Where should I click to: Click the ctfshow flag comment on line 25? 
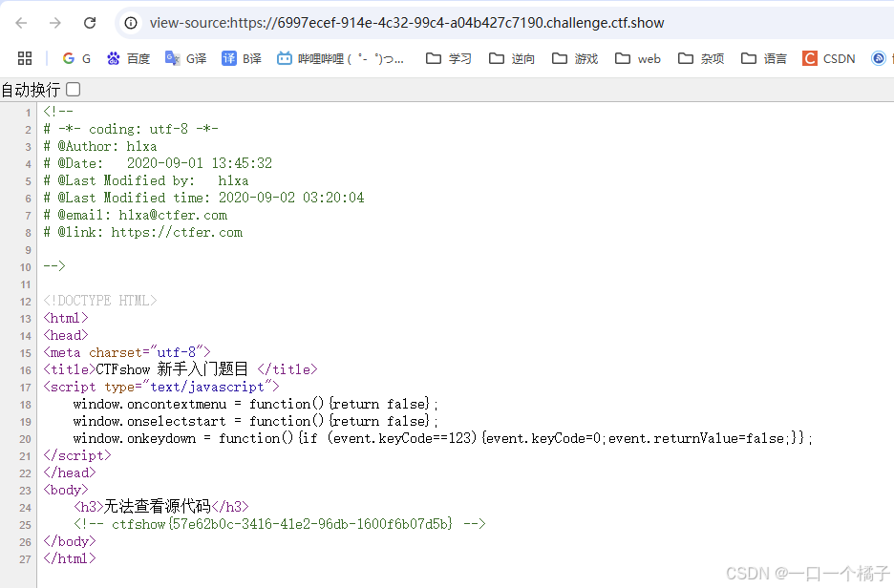pyautogui.click(x=279, y=524)
